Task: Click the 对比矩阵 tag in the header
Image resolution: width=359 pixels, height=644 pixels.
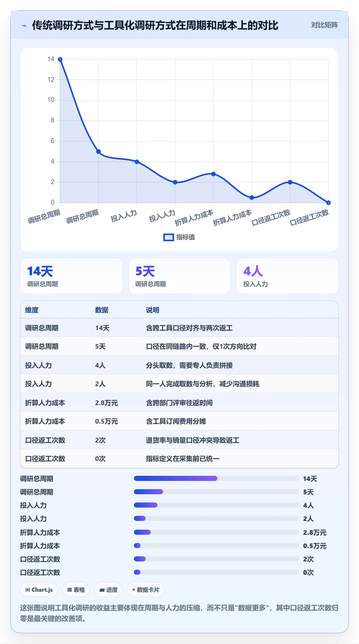Action: [324, 25]
